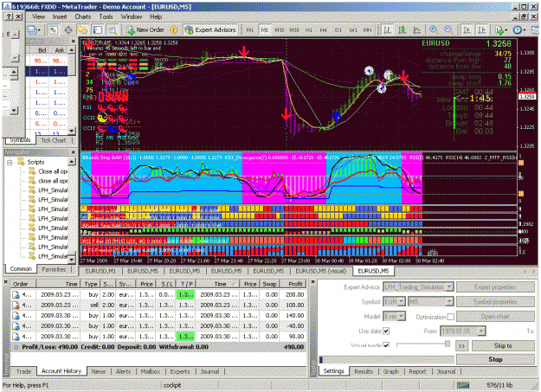This screenshot has height=392, width=541.
Task: Collapse the Scripts tree node
Action: [x=10, y=162]
